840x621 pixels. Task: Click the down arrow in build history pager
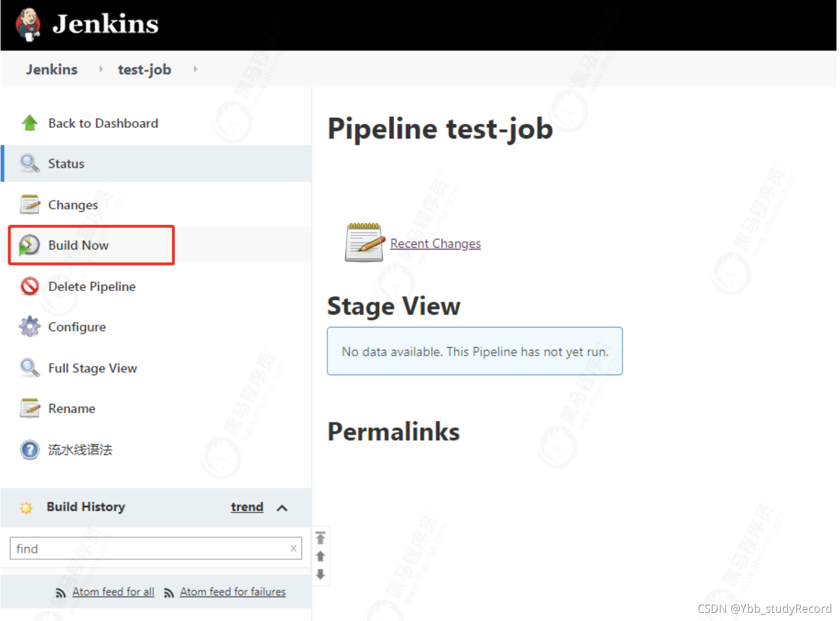(320, 574)
